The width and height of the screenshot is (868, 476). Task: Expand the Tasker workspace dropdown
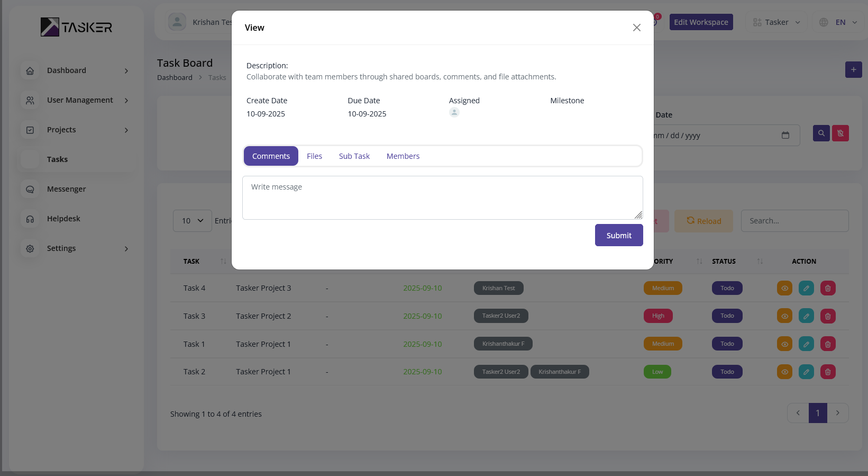[776, 22]
